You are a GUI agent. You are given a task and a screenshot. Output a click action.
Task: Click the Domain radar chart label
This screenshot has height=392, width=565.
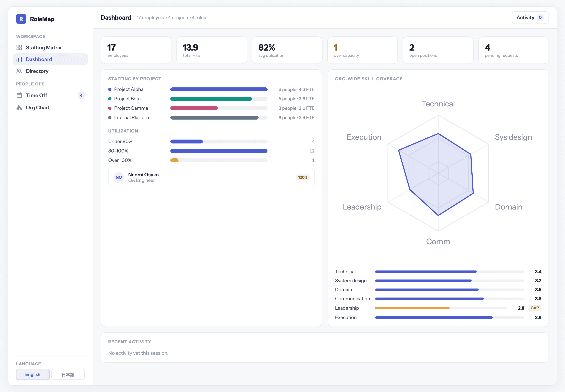pyautogui.click(x=508, y=207)
